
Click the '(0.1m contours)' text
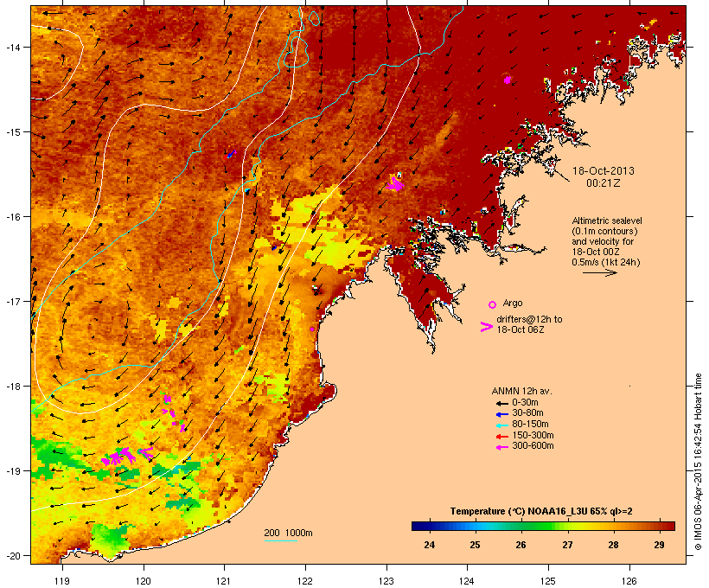tap(604, 231)
